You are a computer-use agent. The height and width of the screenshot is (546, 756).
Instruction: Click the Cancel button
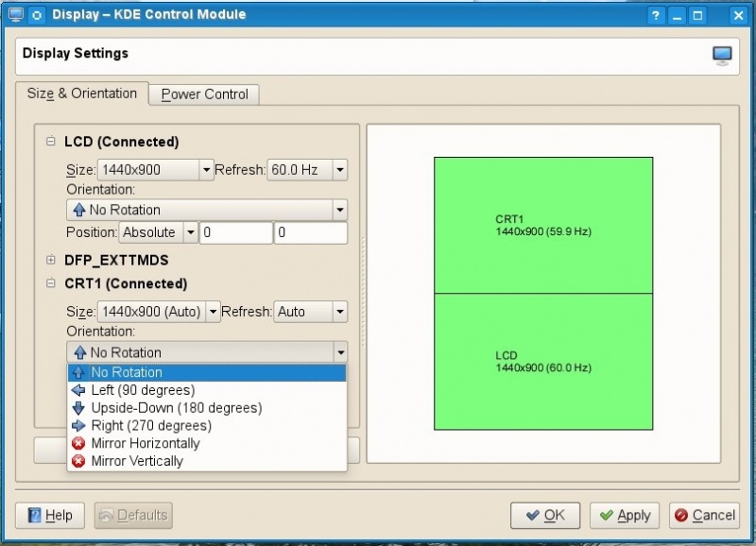[x=704, y=515]
